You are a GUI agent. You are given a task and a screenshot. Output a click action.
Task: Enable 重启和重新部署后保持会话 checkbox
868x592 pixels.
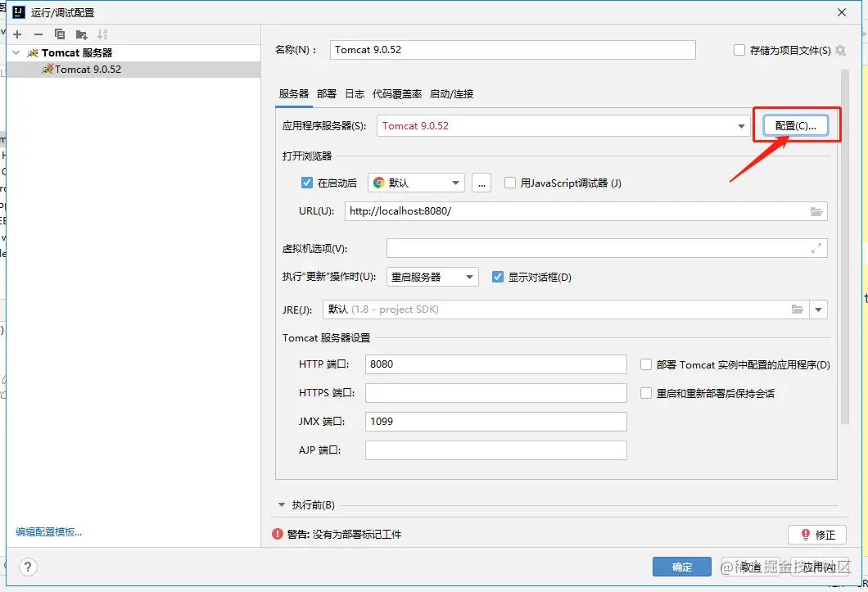tap(645, 393)
